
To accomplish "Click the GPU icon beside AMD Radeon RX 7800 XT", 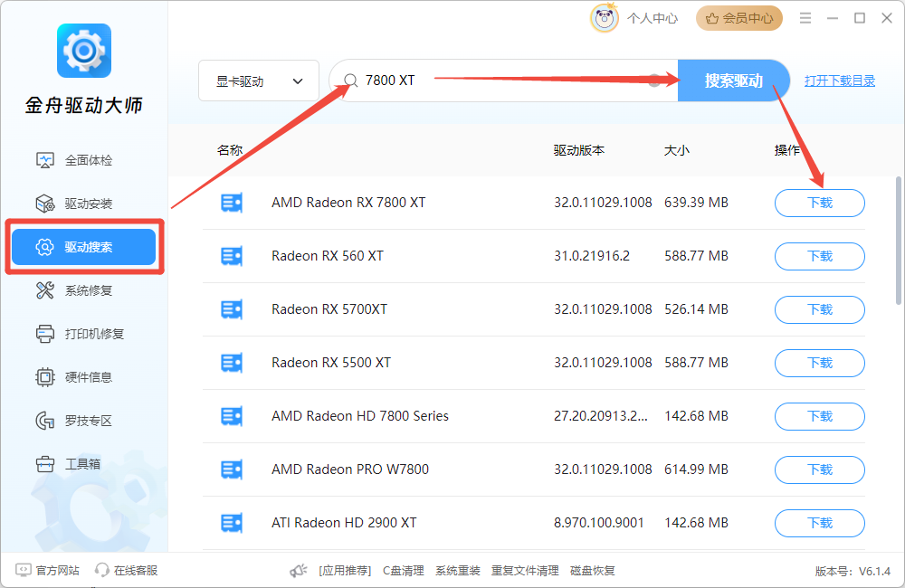I will (232, 203).
